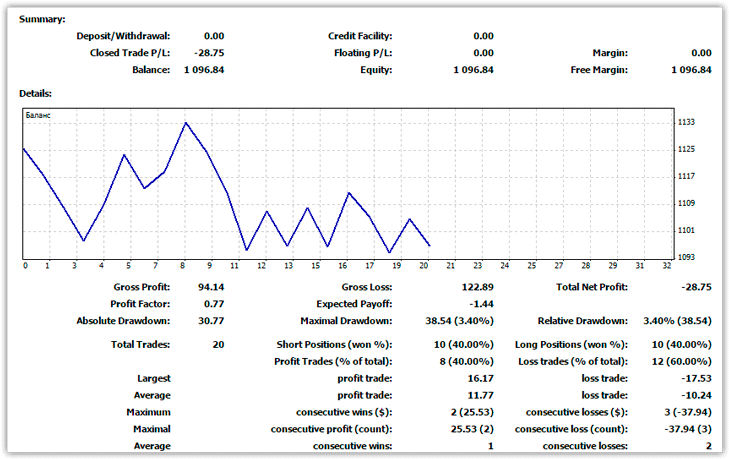Screen dimensions: 729x459
Task: Click the balance curve's highest peak at trade 8
Action: pyautogui.click(x=185, y=123)
